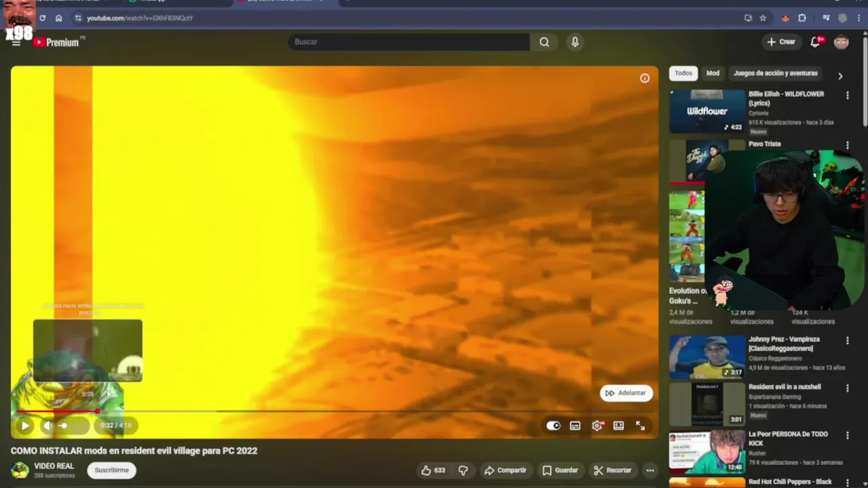
Task: Mute the video using the speaker icon
Action: click(x=47, y=426)
